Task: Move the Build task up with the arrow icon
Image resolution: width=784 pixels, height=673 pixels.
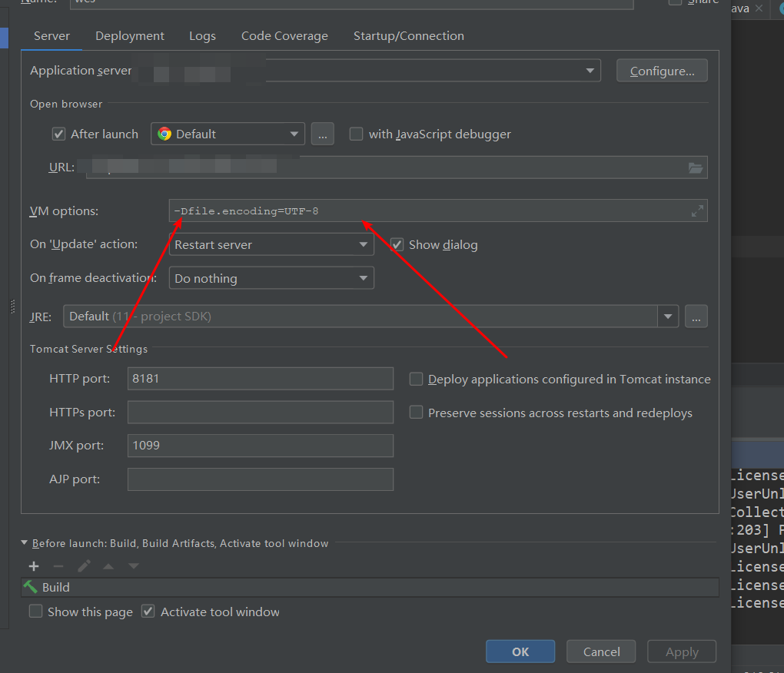Action: tap(109, 566)
